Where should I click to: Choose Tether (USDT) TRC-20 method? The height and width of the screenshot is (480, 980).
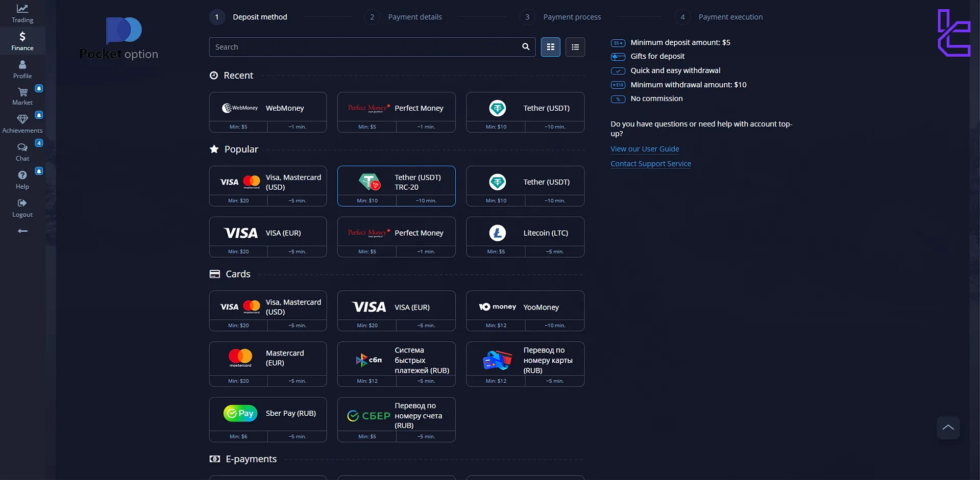[x=397, y=186]
